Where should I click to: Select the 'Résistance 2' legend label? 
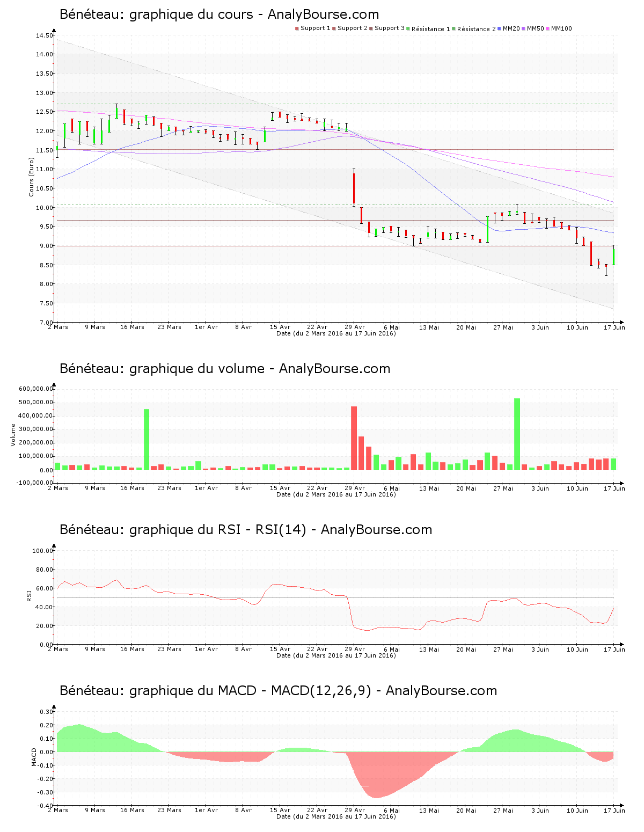pos(477,29)
